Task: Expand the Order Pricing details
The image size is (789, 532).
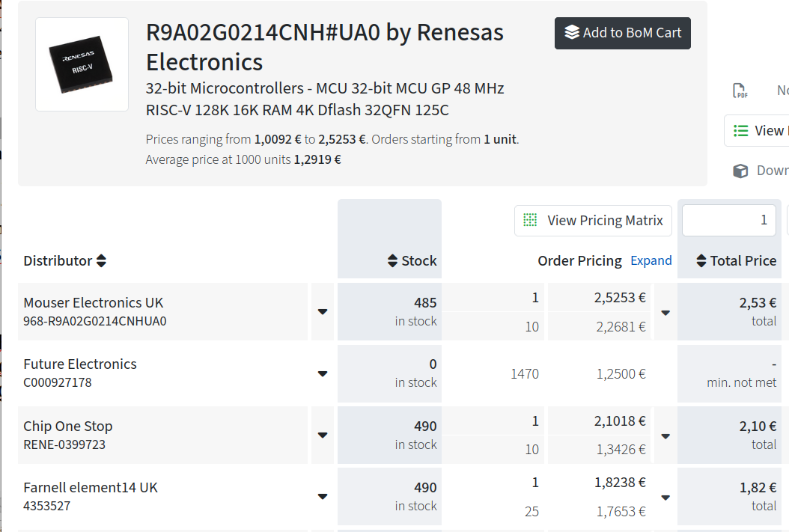Action: [x=651, y=260]
